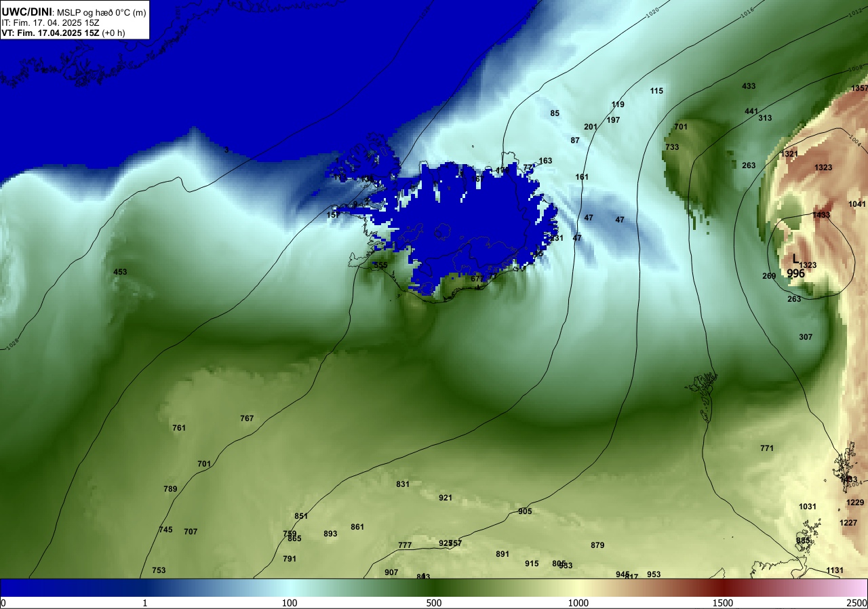Click the height value 879
Image resolution: width=868 pixels, height=609 pixels.
(x=597, y=545)
